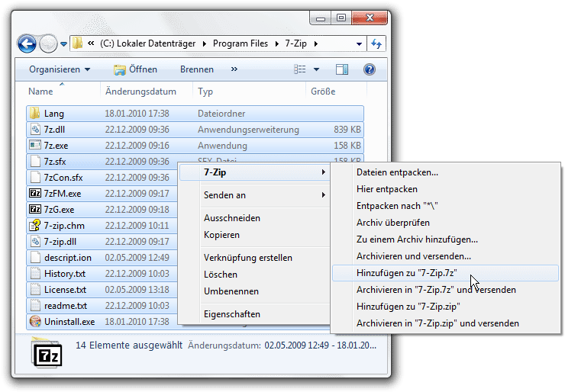Choose Hier entpacken in submenu
565x392 pixels.
tap(445, 189)
